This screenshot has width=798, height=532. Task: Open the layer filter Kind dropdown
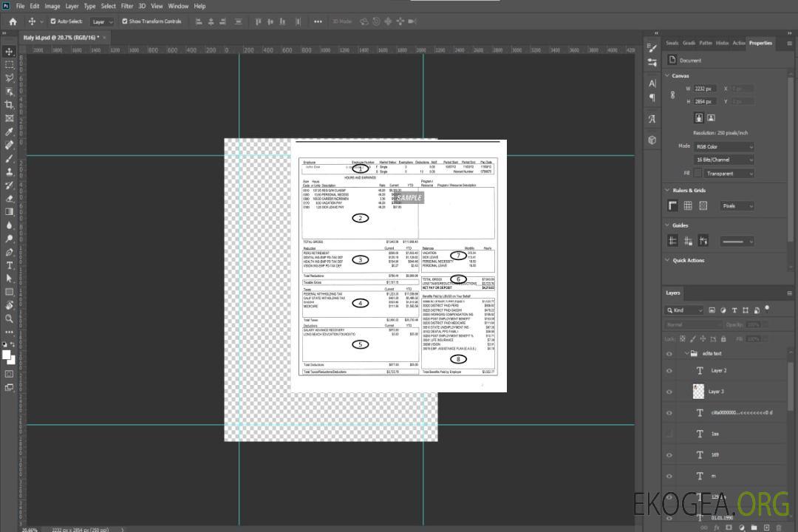point(684,310)
